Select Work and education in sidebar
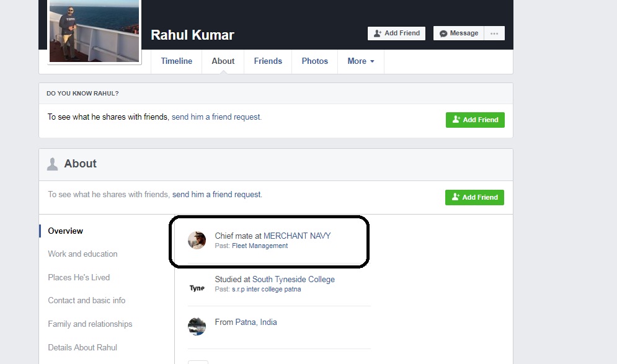The image size is (617, 364). 82,254
